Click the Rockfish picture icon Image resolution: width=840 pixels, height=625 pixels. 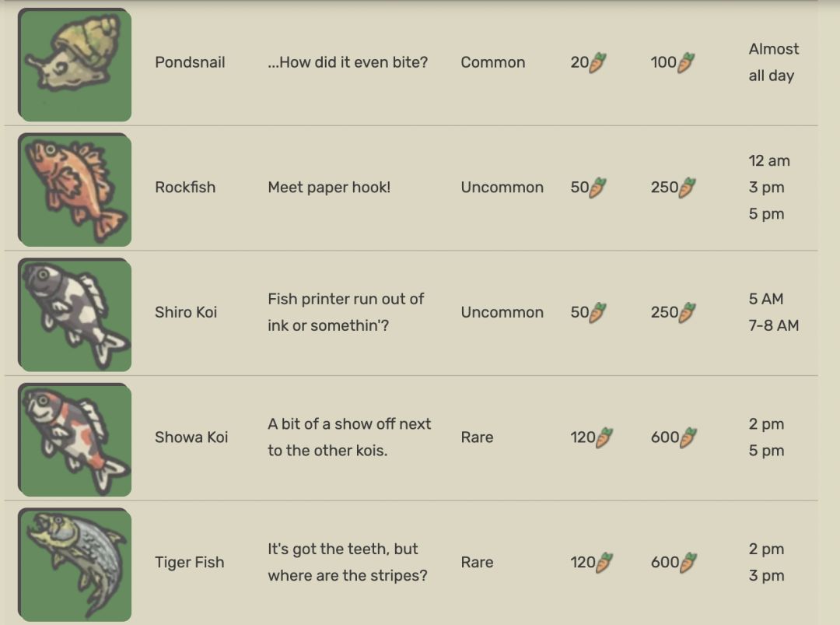point(75,190)
